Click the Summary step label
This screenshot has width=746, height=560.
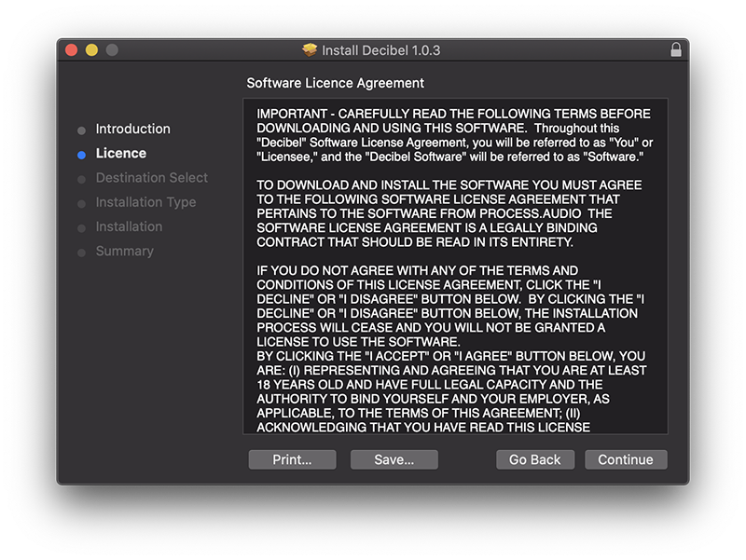(x=125, y=251)
